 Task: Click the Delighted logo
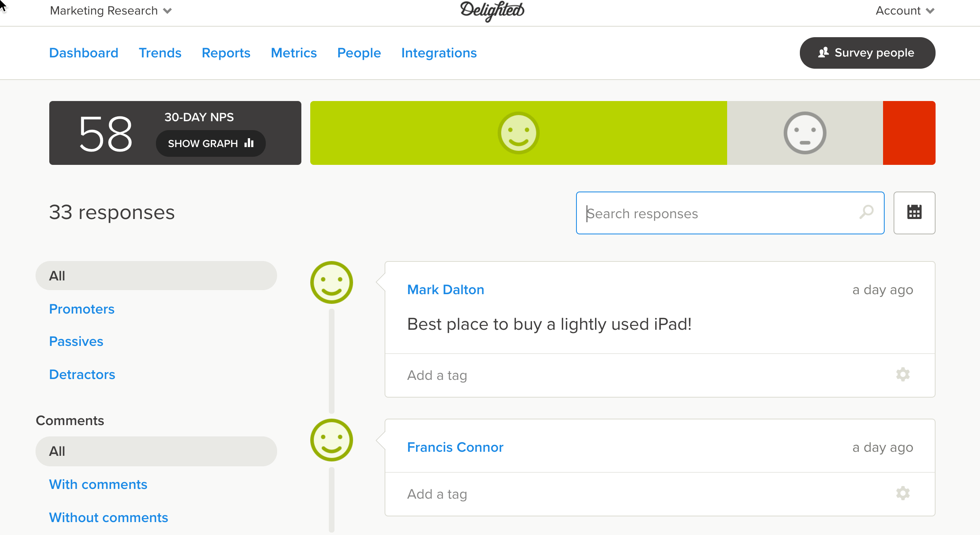[x=492, y=11]
